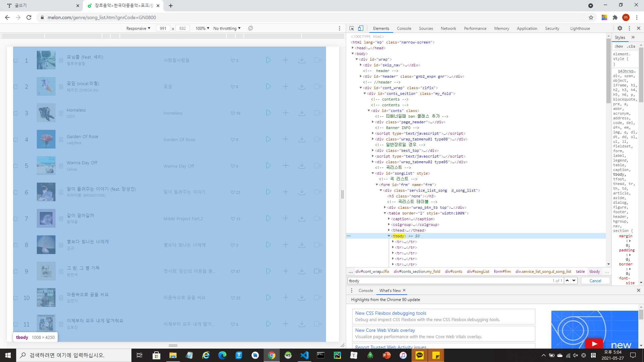Expand the caption element
Screen dimensions: 644x362
click(x=389, y=219)
